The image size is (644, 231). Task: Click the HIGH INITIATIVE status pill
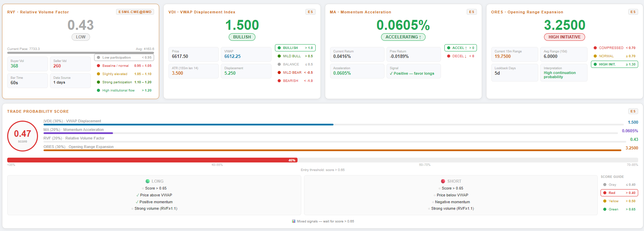(564, 37)
